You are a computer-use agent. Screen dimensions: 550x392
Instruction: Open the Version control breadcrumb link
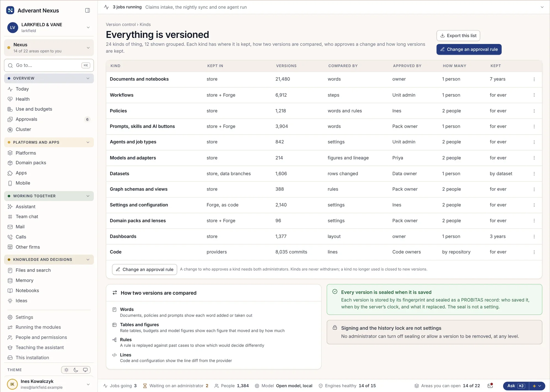pos(121,24)
